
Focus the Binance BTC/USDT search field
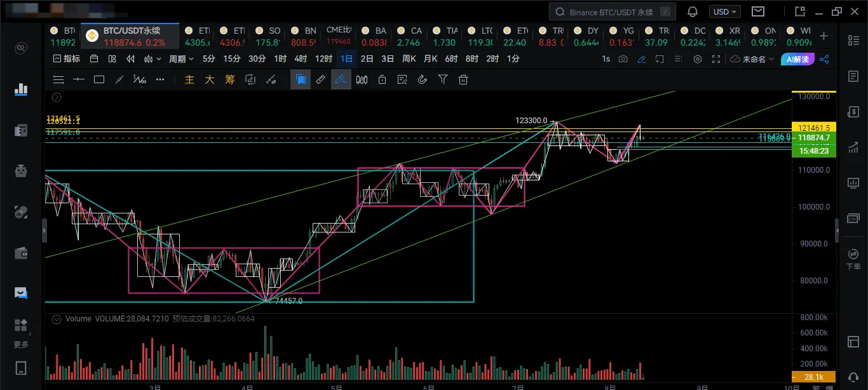(x=613, y=11)
